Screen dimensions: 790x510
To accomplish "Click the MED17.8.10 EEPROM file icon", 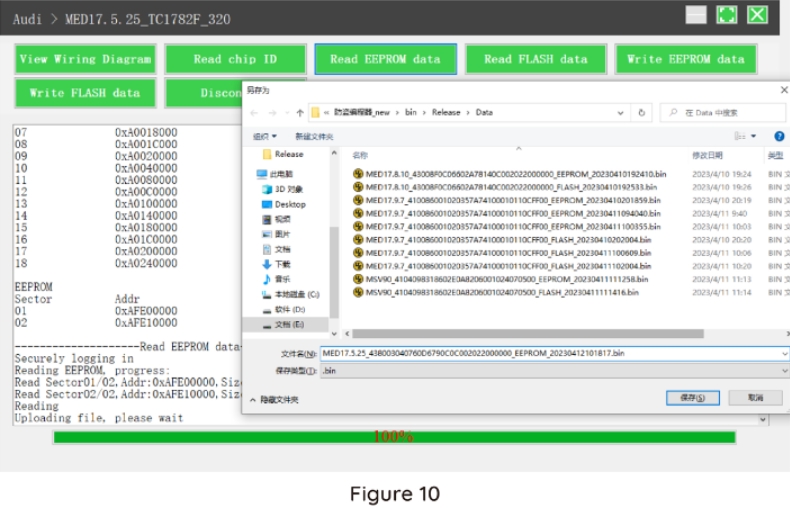I will pos(358,174).
